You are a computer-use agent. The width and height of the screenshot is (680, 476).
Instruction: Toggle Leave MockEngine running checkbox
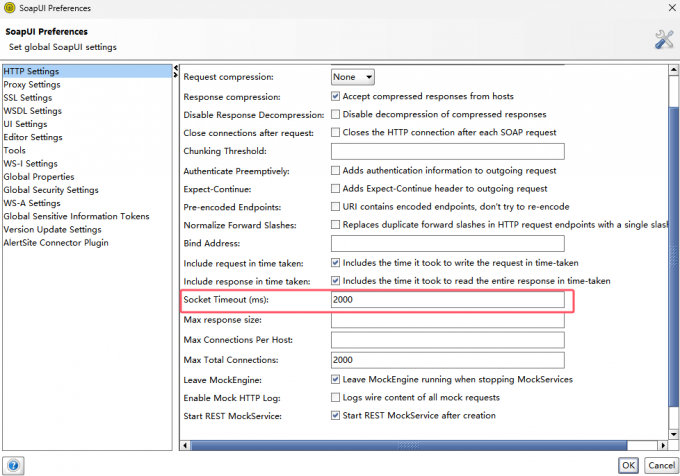click(335, 379)
